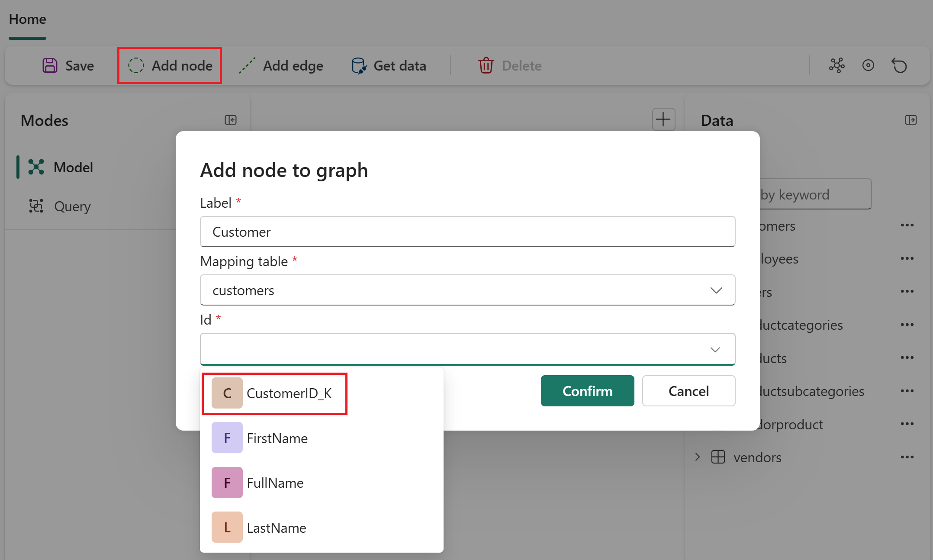Open Get data from toolbar

point(389,66)
